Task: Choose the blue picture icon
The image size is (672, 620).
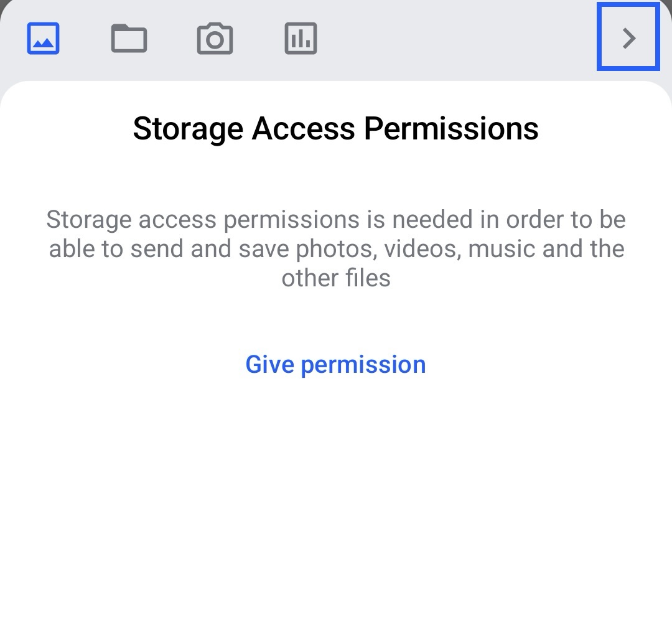Action: tap(43, 39)
